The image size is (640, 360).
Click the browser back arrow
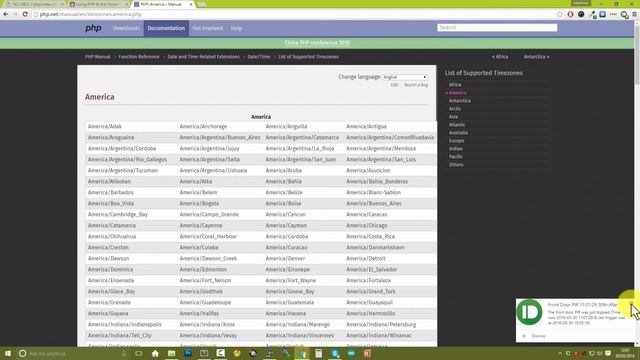(x=6, y=14)
